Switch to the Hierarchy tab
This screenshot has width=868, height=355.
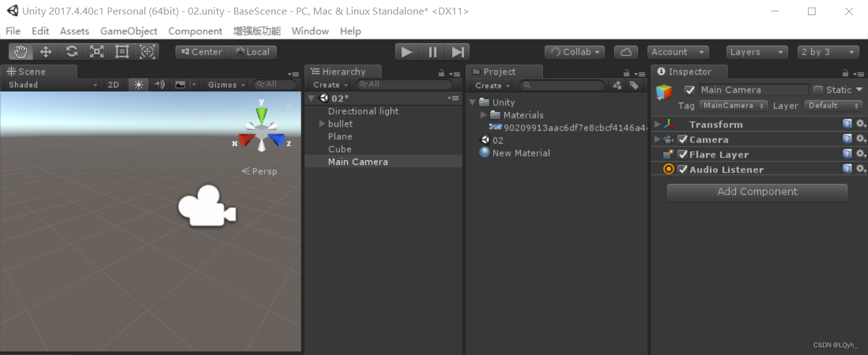point(343,72)
